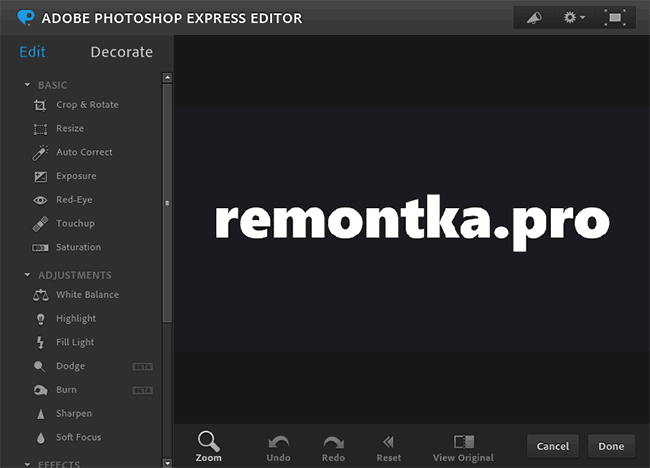
Task: Click the BETA badge beside Dodge
Action: (x=143, y=366)
